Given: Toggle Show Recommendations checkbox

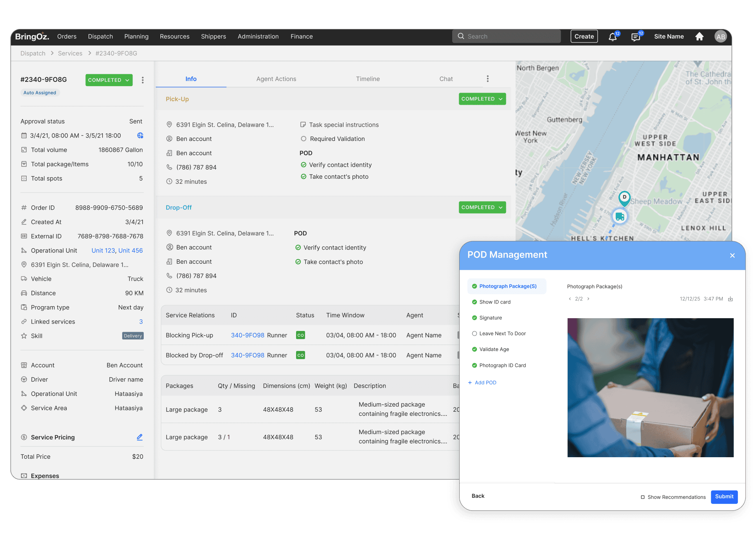Looking at the screenshot, I should (642, 497).
